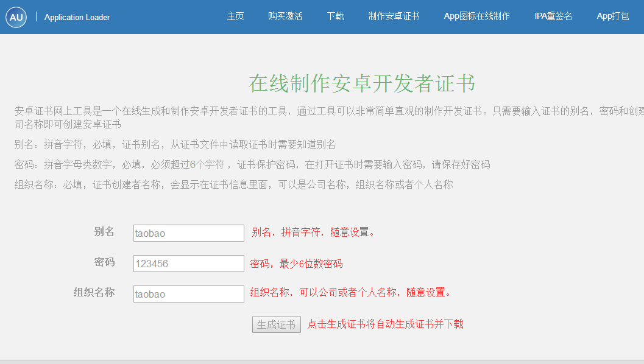Viewport: 644px width, 364px height.
Task: Click the description line starting 组织名称：必填
Action: coord(234,184)
